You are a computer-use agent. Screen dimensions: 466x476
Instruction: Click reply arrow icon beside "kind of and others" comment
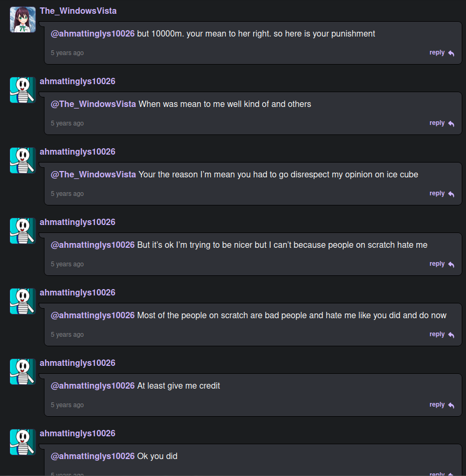[x=451, y=124]
